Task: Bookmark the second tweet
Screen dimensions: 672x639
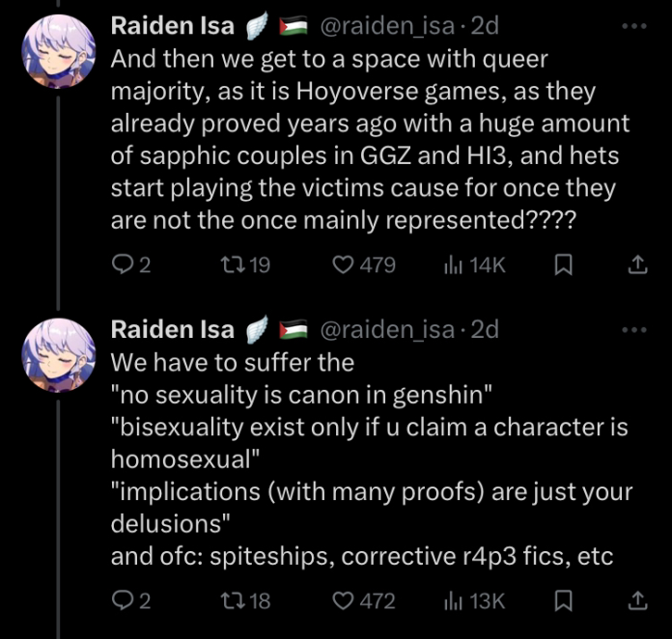Action: click(565, 600)
